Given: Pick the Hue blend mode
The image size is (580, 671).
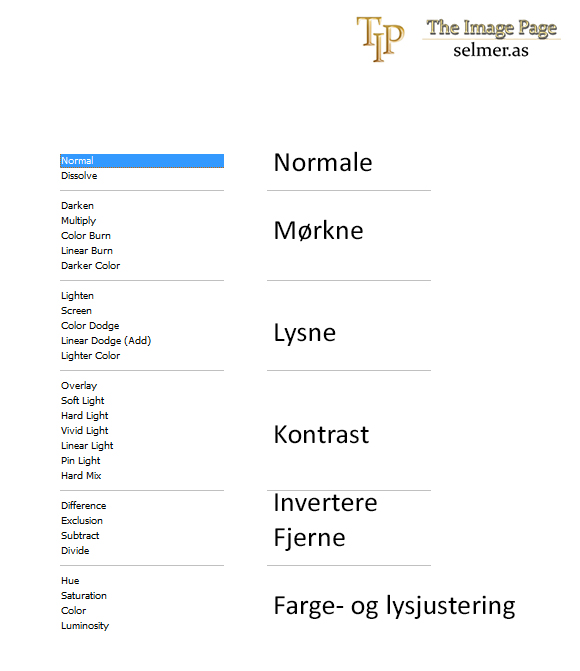Looking at the screenshot, I should [x=70, y=580].
